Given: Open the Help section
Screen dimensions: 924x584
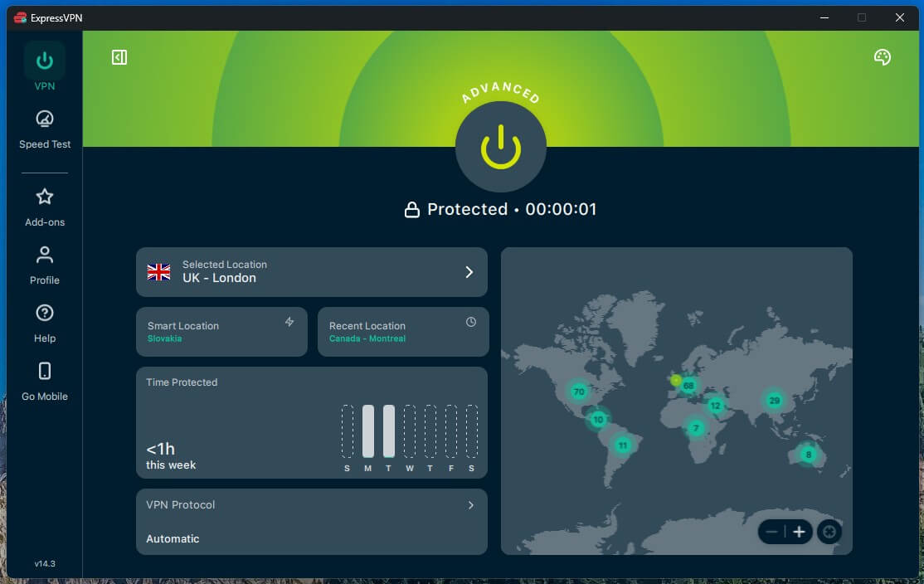Looking at the screenshot, I should (x=45, y=324).
